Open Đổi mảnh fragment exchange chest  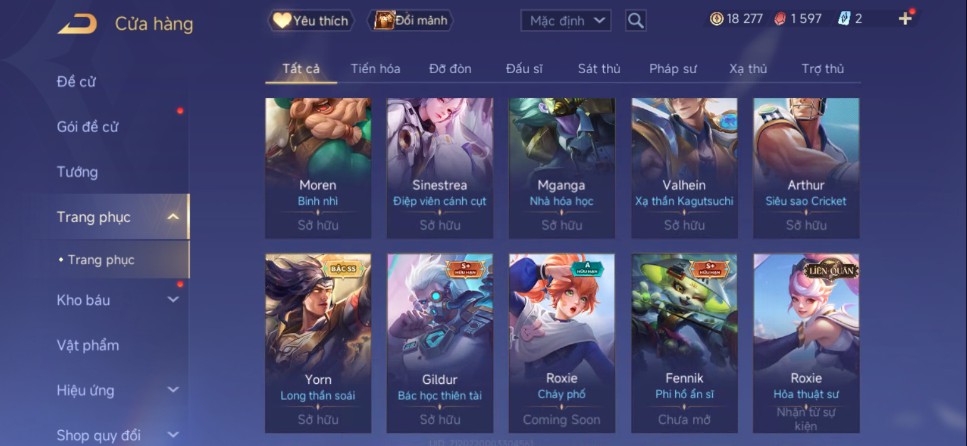click(410, 20)
